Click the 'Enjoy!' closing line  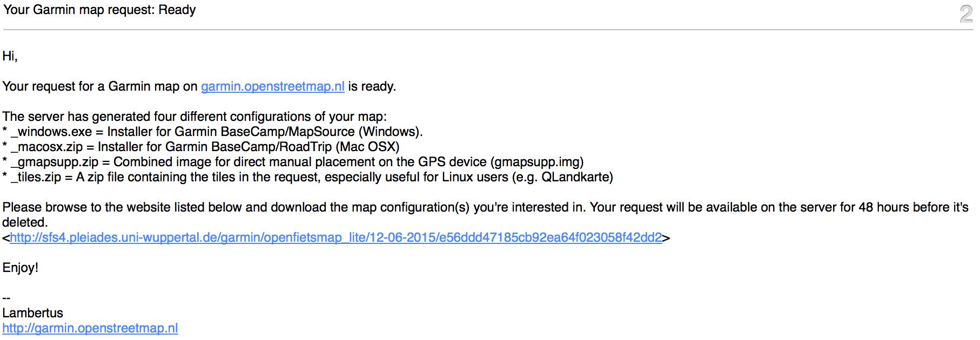21,268
